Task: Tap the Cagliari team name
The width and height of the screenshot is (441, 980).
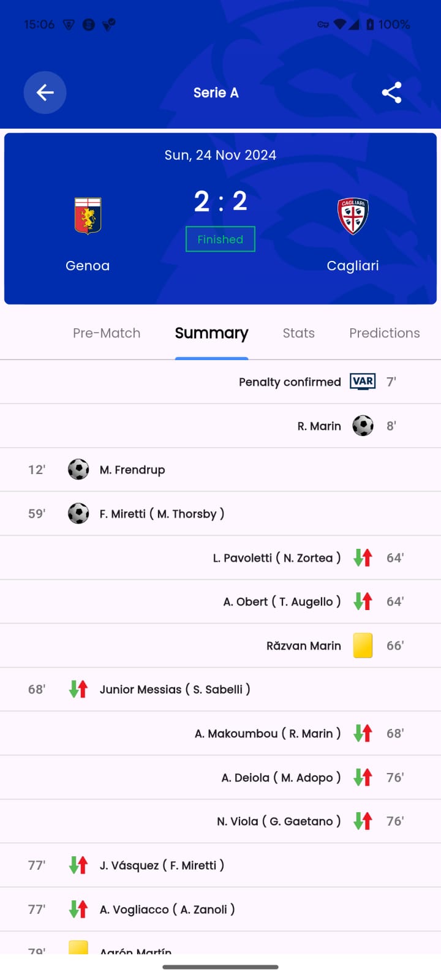Action: coord(353,265)
